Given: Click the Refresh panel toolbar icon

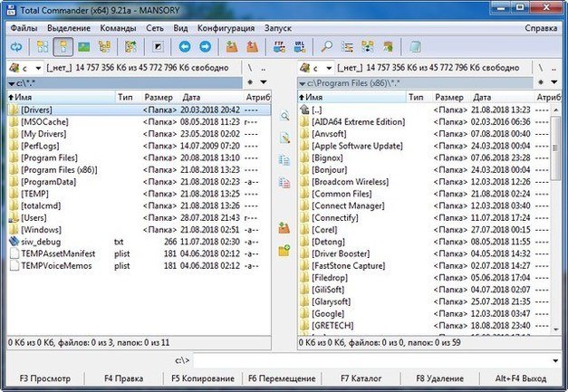Looking at the screenshot, I should 16,45.
